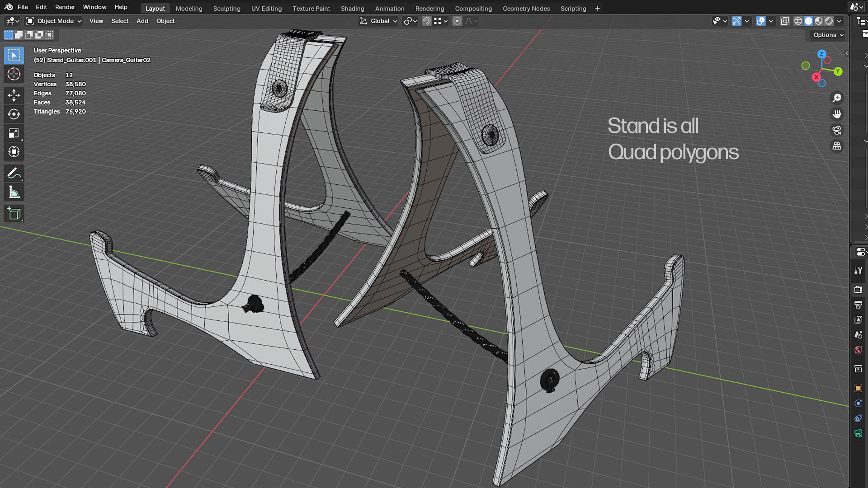Open the Tool properties tab

point(858,270)
